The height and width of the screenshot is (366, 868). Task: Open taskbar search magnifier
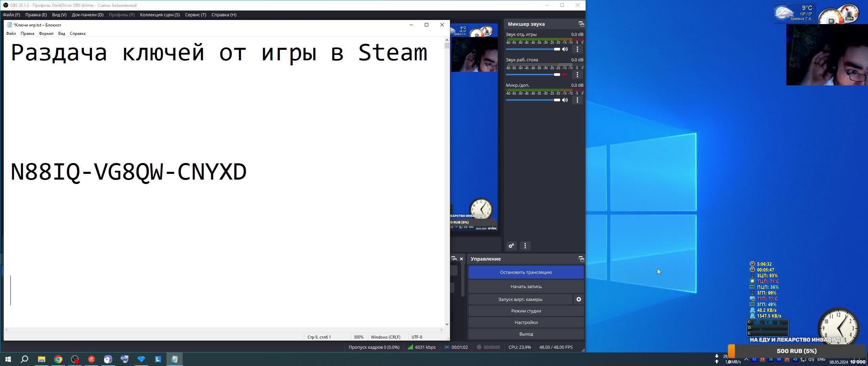coord(24,359)
